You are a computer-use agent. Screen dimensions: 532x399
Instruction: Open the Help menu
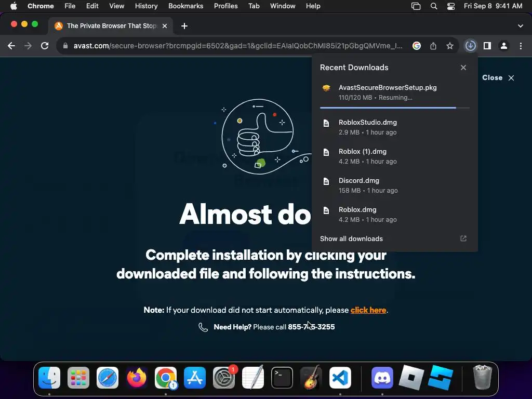tap(313, 6)
